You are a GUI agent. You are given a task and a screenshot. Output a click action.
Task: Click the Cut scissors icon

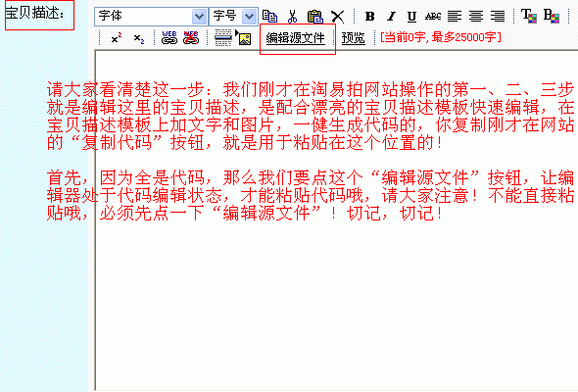292,17
